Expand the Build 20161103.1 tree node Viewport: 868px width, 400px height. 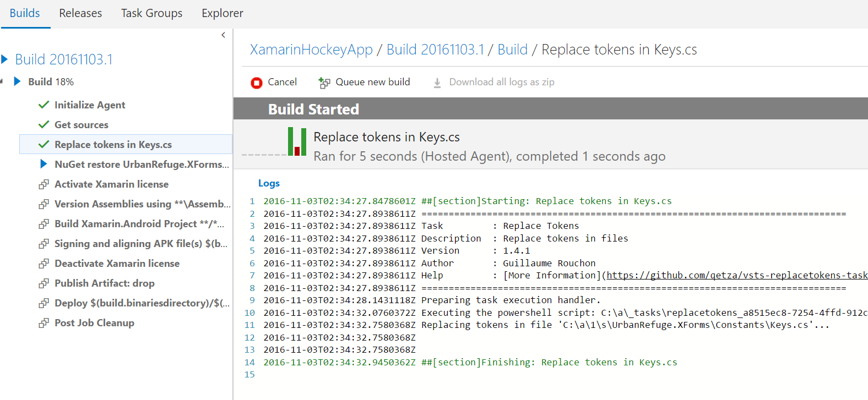[x=4, y=59]
